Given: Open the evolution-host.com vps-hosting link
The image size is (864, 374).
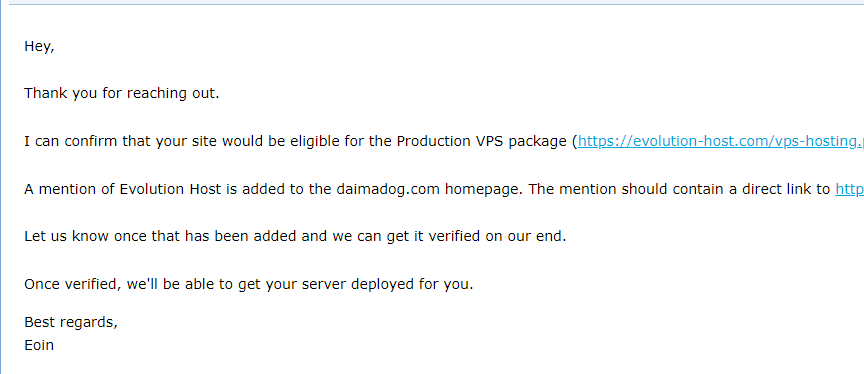Looking at the screenshot, I should click(x=721, y=142).
